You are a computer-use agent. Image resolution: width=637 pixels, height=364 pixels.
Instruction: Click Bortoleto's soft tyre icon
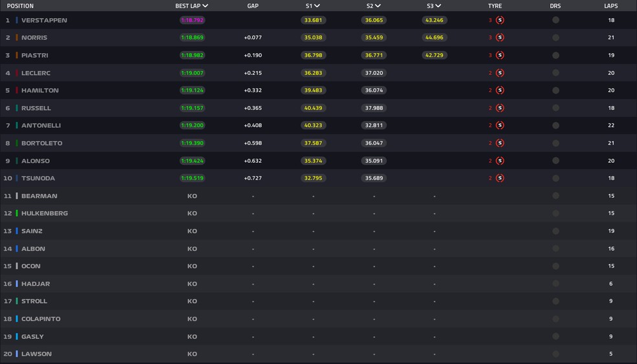[500, 143]
